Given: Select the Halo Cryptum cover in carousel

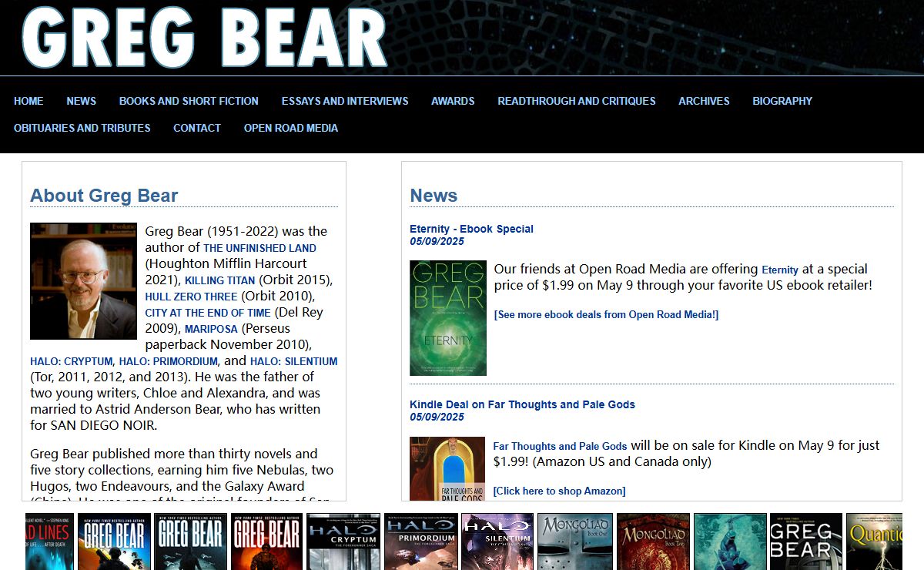Looking at the screenshot, I should [x=343, y=541].
